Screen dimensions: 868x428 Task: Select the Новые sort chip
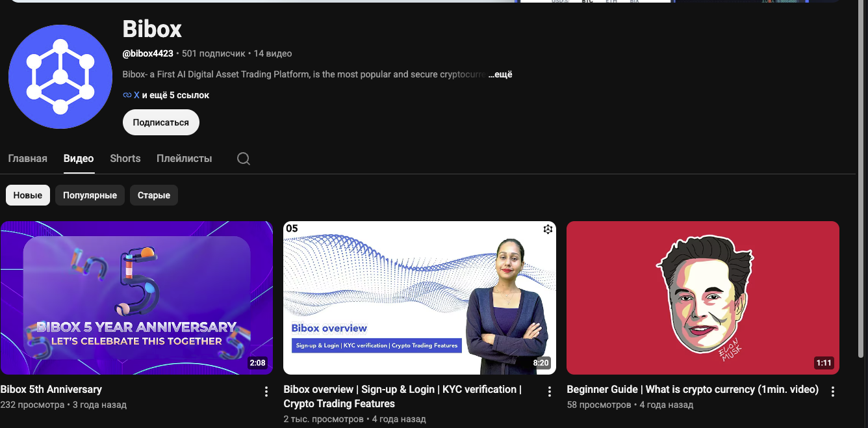tap(28, 195)
